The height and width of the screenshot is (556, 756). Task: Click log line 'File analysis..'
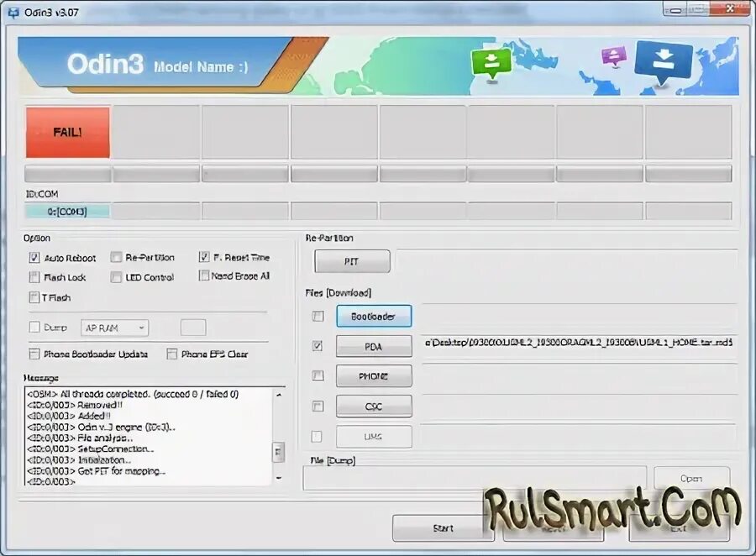tap(80, 438)
